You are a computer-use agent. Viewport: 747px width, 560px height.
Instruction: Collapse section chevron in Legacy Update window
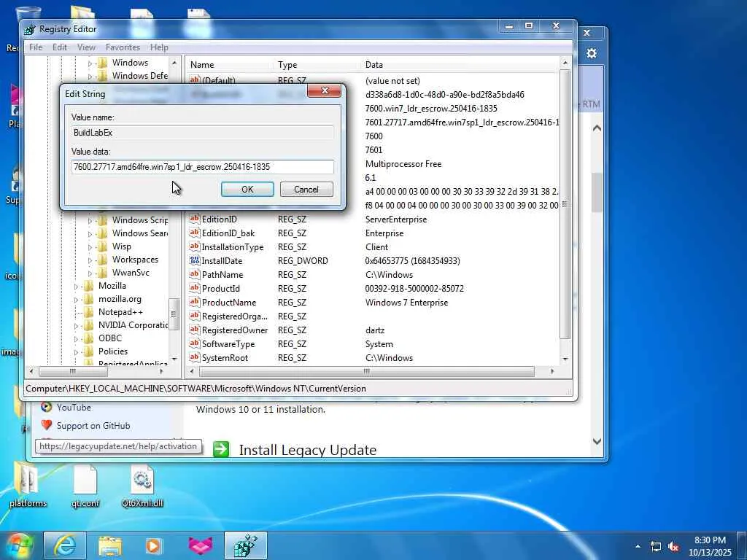(597, 128)
